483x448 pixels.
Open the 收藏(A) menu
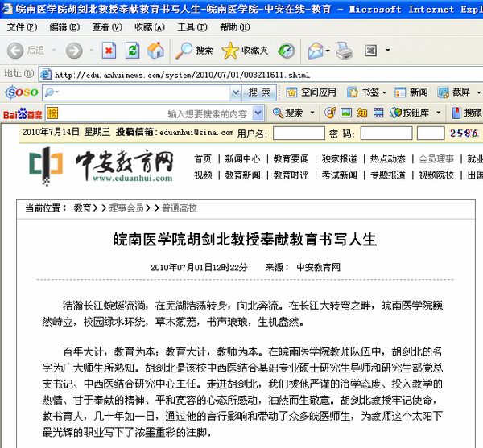point(150,27)
